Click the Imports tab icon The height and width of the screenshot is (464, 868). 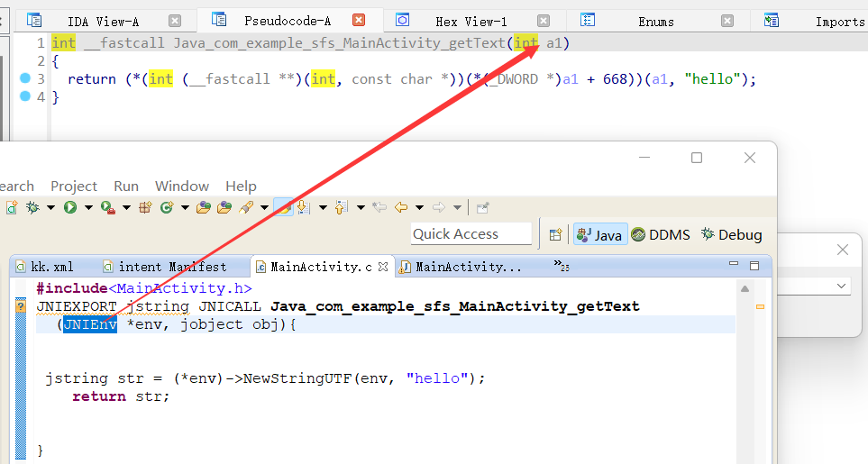pos(772,21)
